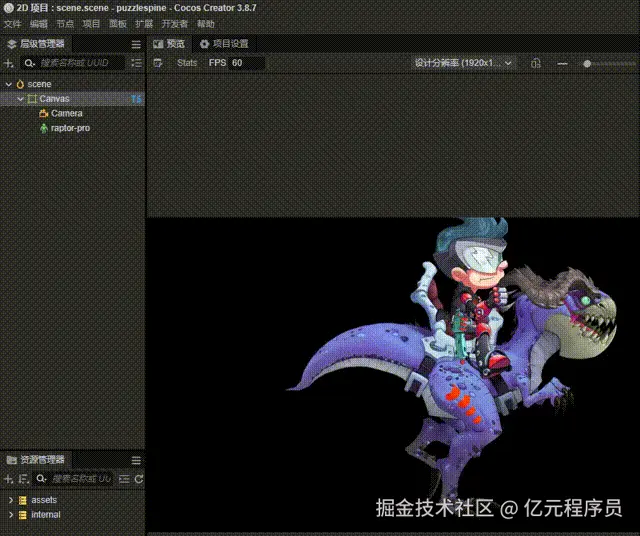The width and height of the screenshot is (640, 536).
Task: Switch to the 预览 tab
Action: tap(169, 44)
